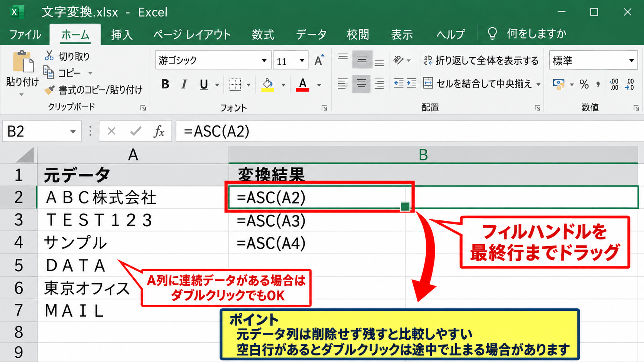This screenshot has width=644, height=362.
Task: Click the Paste clipboard icon
Action: click(x=23, y=62)
